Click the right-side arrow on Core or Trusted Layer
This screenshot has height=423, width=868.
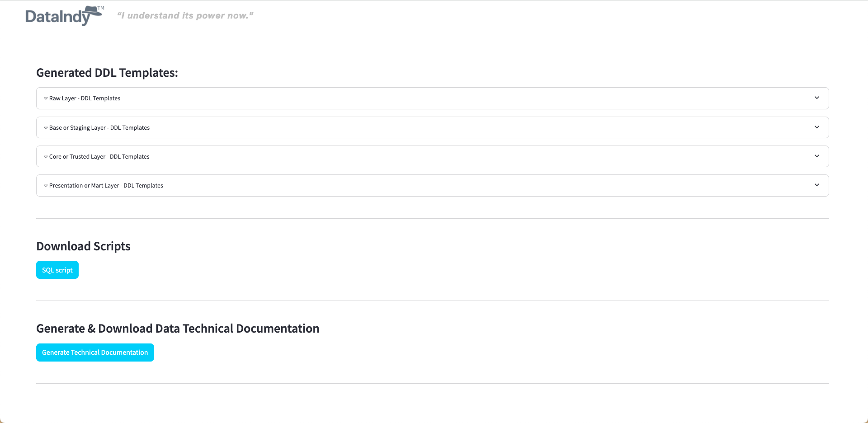pyautogui.click(x=816, y=156)
